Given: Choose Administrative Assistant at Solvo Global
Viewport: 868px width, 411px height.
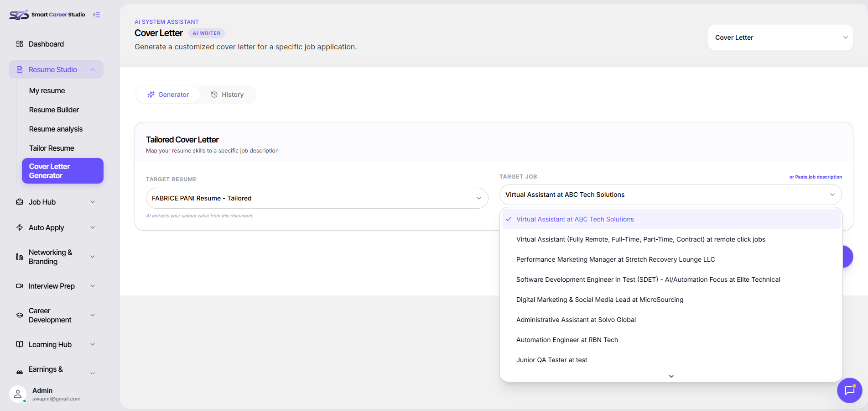Looking at the screenshot, I should pyautogui.click(x=671, y=320).
